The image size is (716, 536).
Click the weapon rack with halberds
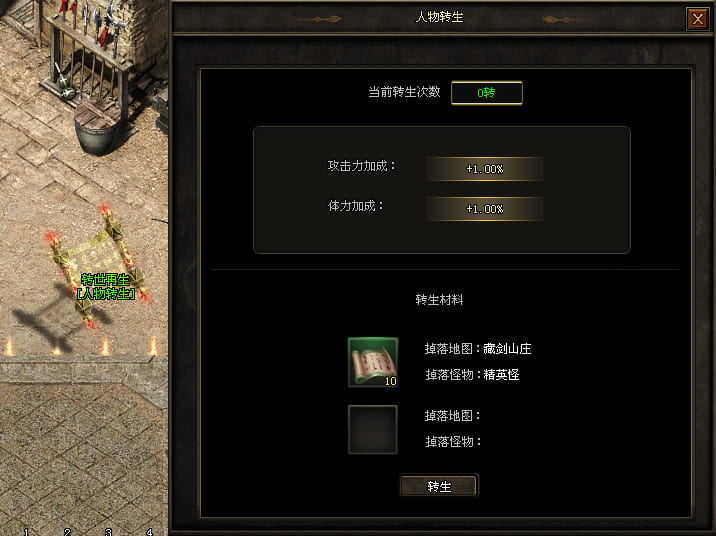point(87,50)
